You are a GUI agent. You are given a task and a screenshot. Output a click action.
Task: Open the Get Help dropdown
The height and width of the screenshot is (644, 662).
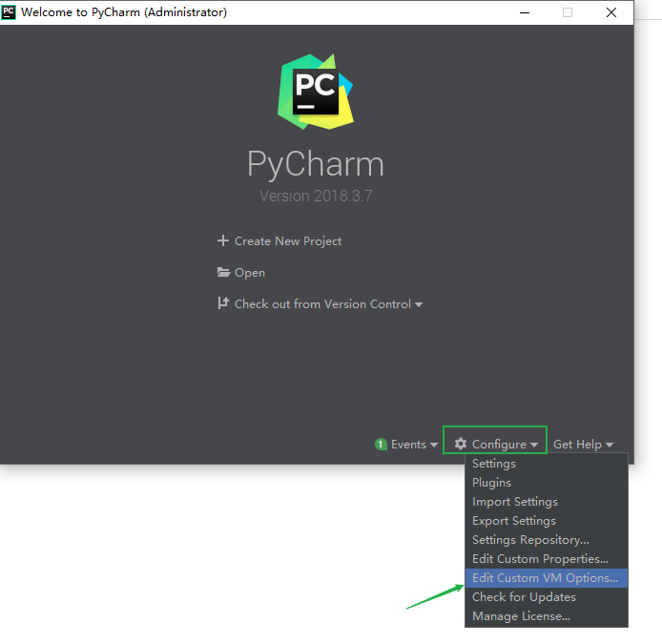(583, 445)
